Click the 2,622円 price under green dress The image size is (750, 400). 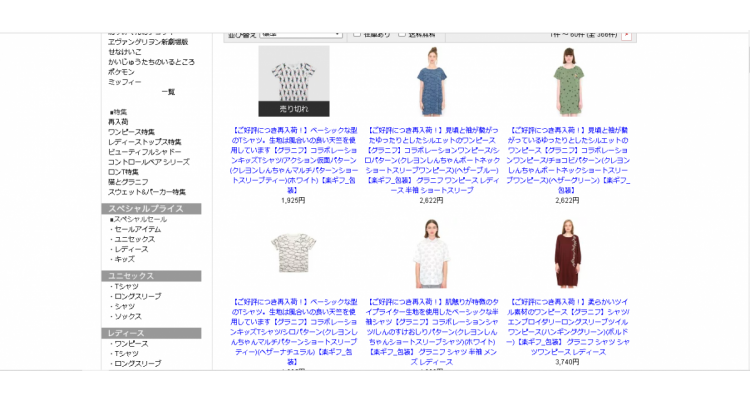tap(567, 201)
